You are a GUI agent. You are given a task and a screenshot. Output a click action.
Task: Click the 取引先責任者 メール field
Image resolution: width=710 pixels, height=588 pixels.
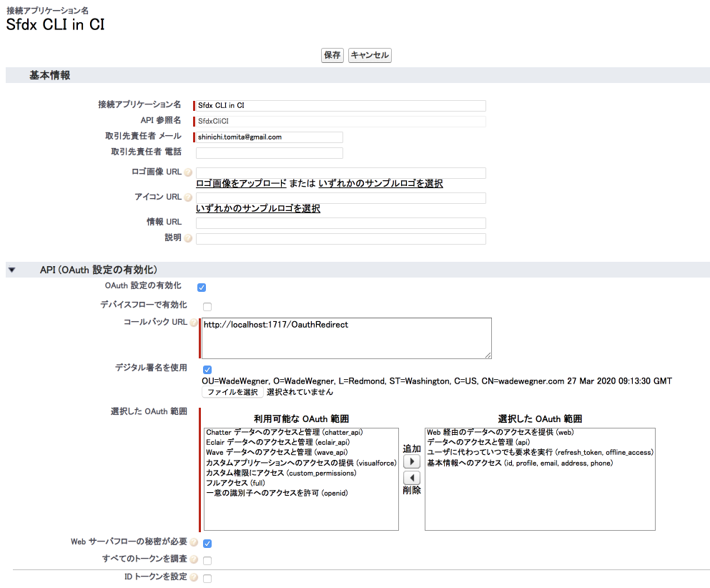[269, 137]
